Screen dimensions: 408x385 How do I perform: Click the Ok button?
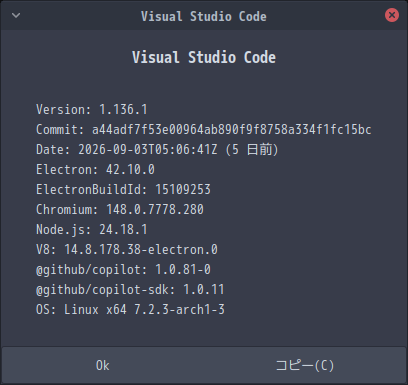(x=102, y=365)
